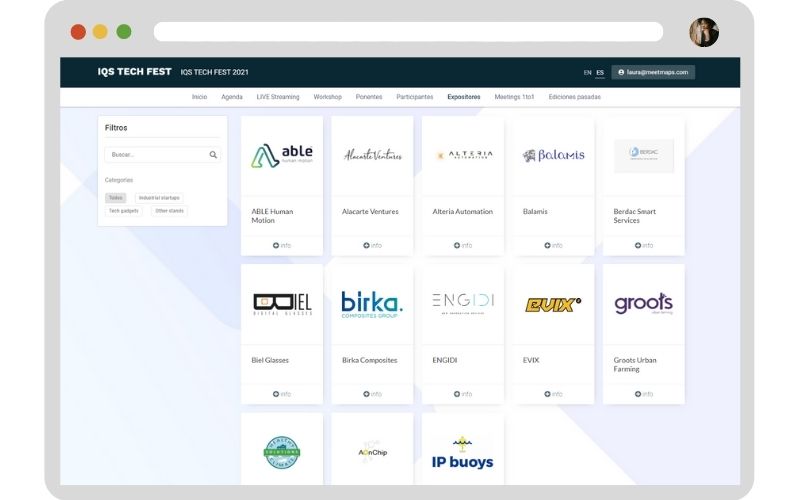Click the info icon under Alteria Automation
800x500 pixels.
pos(457,245)
